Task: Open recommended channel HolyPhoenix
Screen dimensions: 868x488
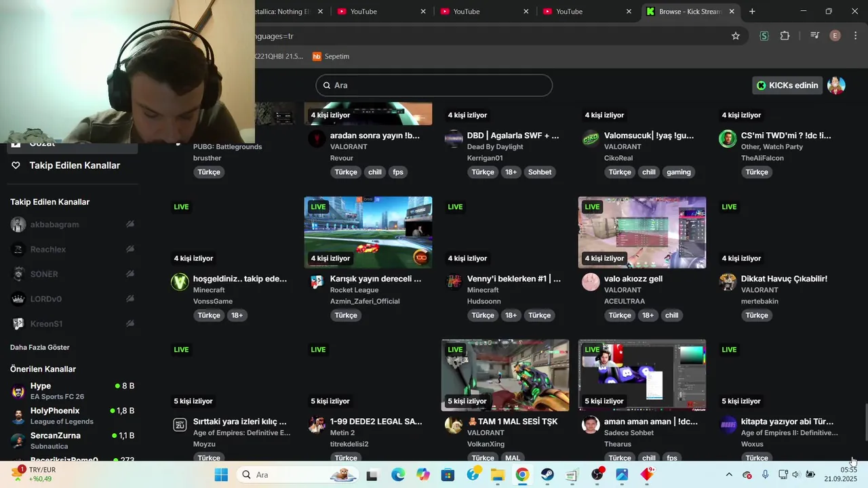Action: point(72,416)
